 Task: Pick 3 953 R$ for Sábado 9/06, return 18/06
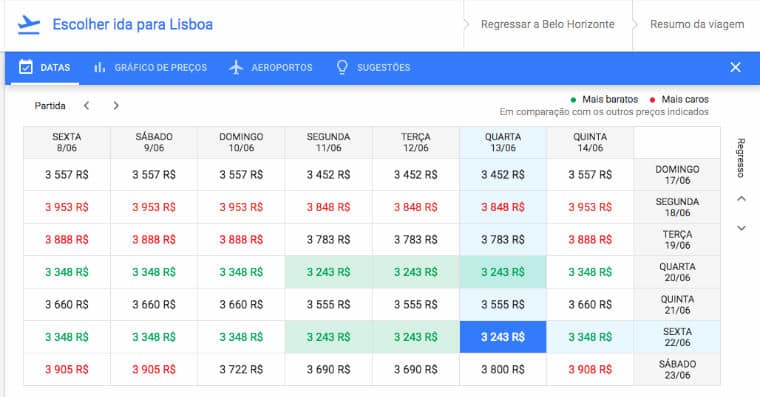pyautogui.click(x=154, y=207)
